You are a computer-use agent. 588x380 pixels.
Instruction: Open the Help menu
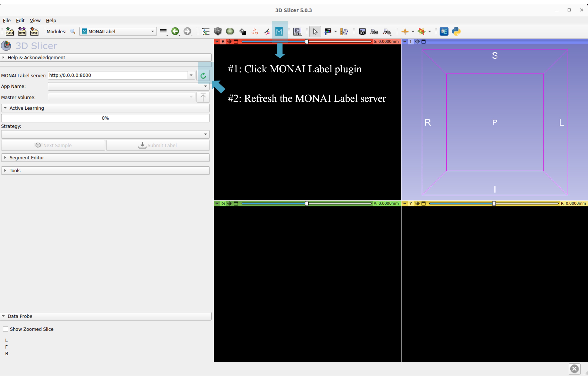coord(51,21)
